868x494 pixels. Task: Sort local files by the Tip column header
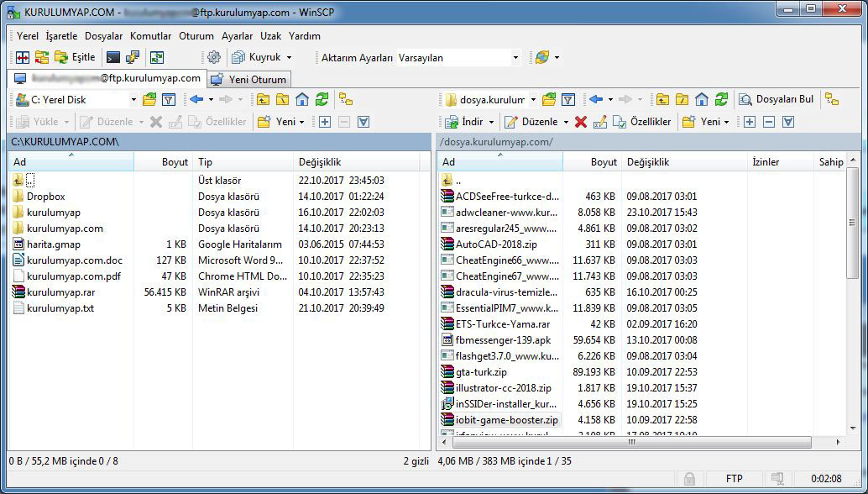coord(243,162)
